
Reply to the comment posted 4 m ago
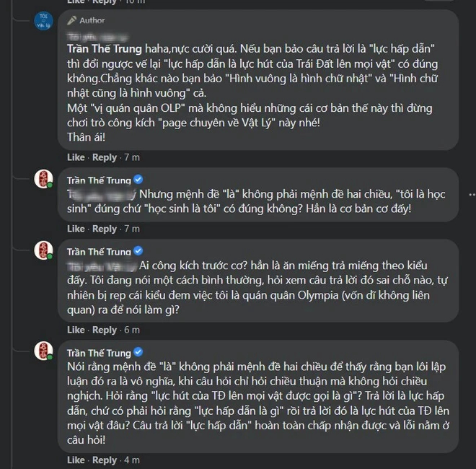(x=105, y=460)
